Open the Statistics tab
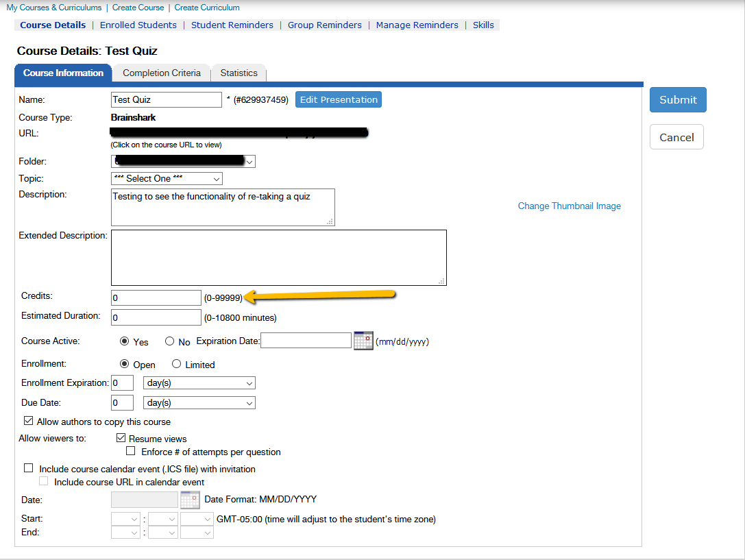Viewport: 745px width, 560px height. pos(239,73)
